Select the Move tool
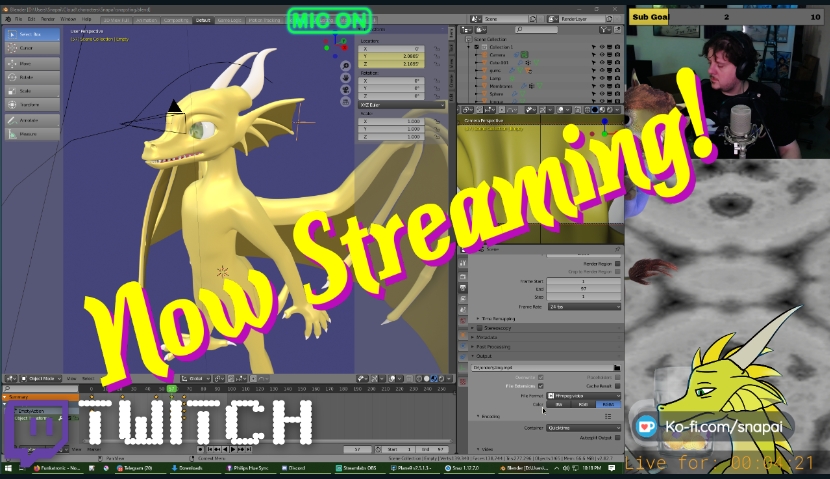 click(x=32, y=64)
